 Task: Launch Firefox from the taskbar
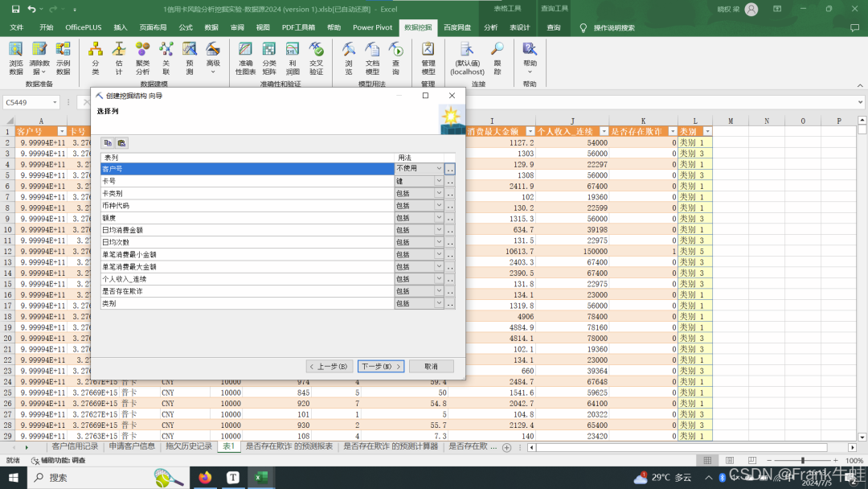tap(205, 477)
